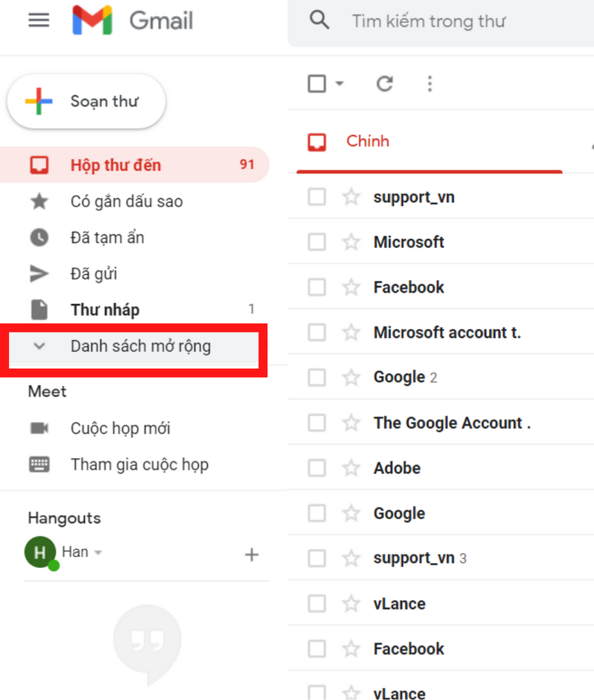Expand 'Danh sách mở rộng' list
The width and height of the screenshot is (594, 700).
[x=134, y=347]
